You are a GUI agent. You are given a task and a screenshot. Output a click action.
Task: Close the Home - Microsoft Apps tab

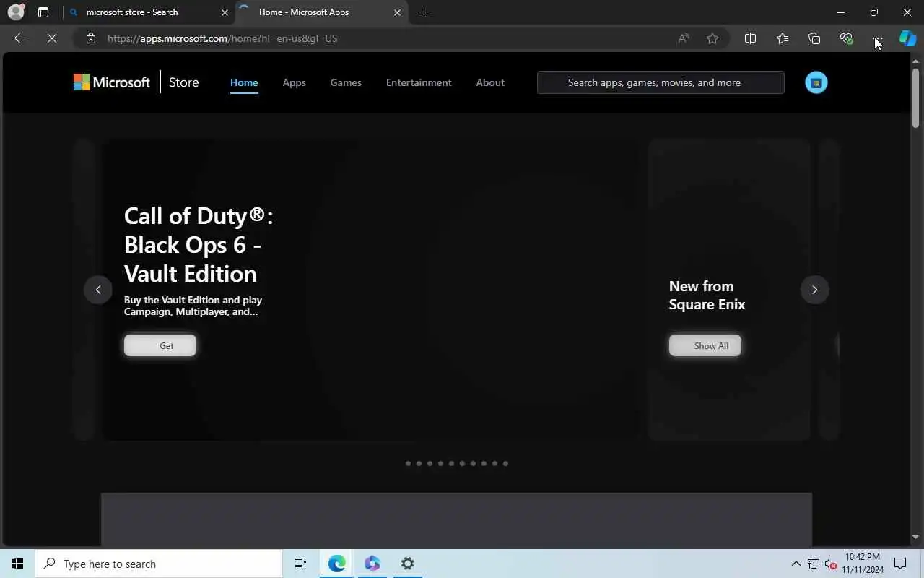(x=397, y=12)
